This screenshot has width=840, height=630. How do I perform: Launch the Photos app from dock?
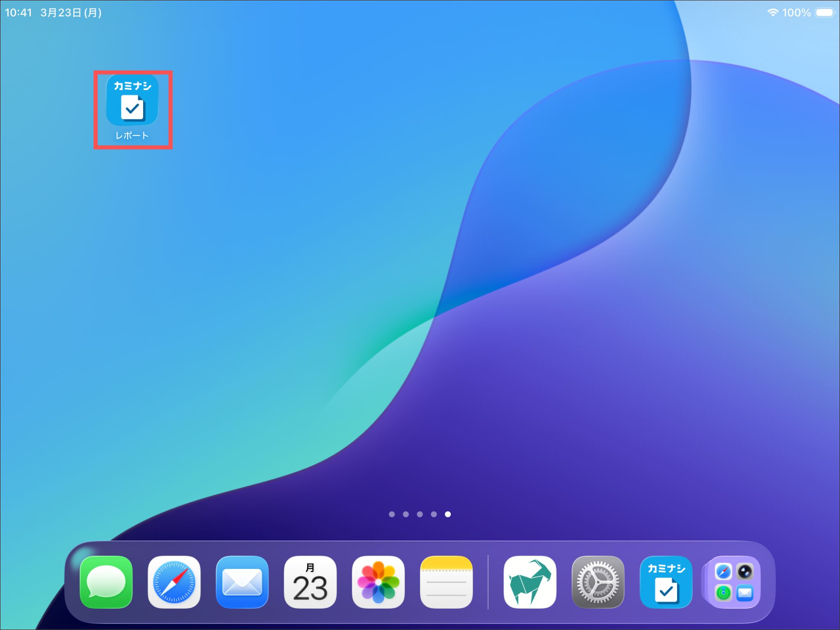[378, 582]
